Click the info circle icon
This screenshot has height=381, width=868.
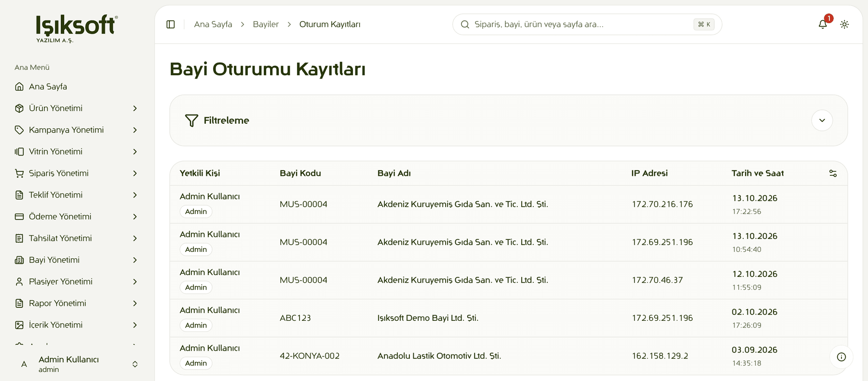[841, 357]
